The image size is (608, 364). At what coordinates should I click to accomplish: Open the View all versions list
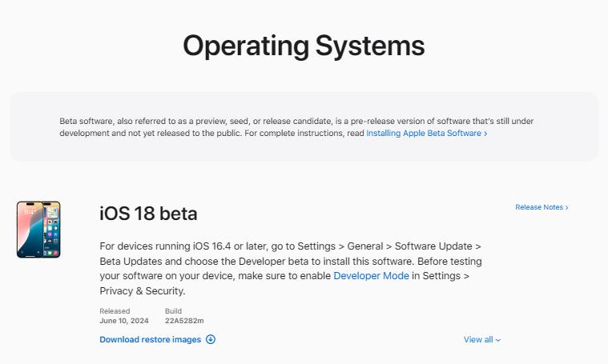click(x=478, y=339)
